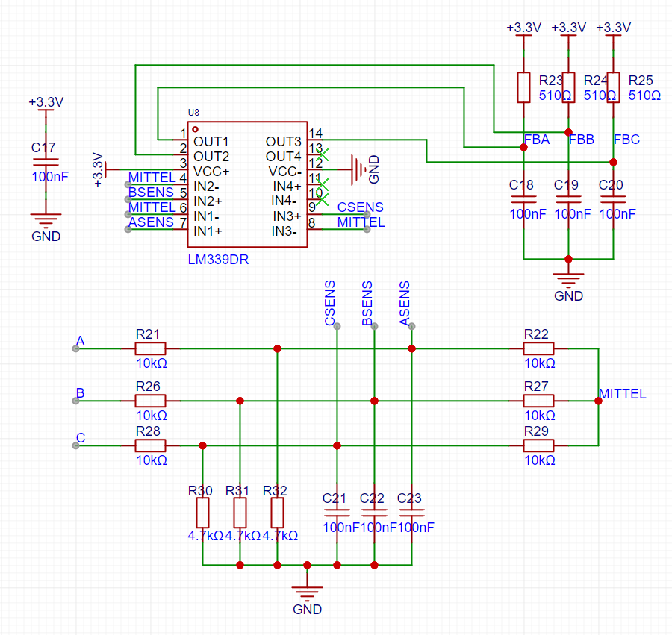Image resolution: width=672 pixels, height=635 pixels.
Task: Click the no-connect X on pin 13
Action: (323, 154)
